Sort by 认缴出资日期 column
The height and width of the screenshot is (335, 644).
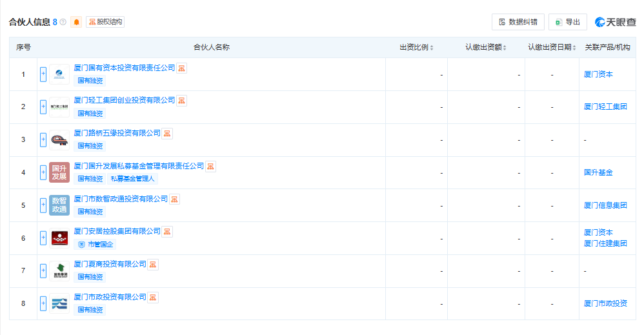(x=552, y=48)
